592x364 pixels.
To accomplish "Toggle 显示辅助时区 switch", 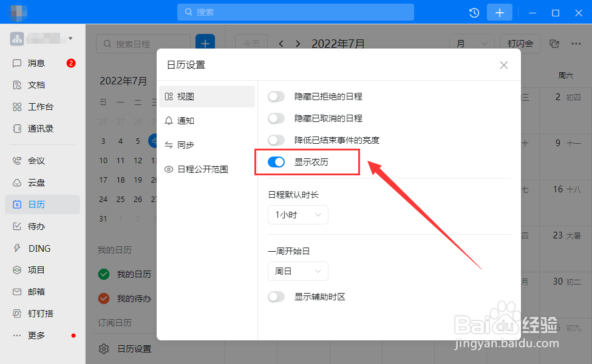I will click(276, 297).
